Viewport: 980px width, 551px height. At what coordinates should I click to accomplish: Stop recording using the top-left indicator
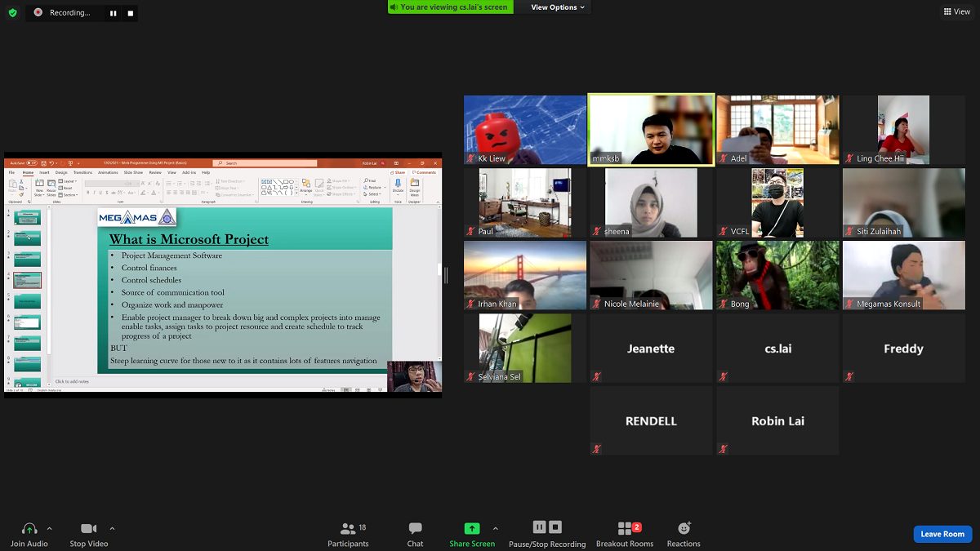point(130,13)
